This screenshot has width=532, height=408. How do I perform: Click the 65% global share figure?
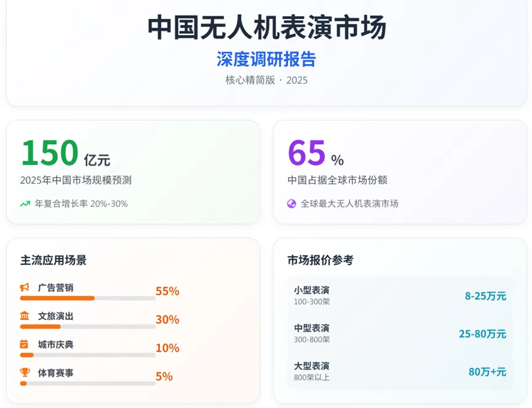[x=316, y=153]
